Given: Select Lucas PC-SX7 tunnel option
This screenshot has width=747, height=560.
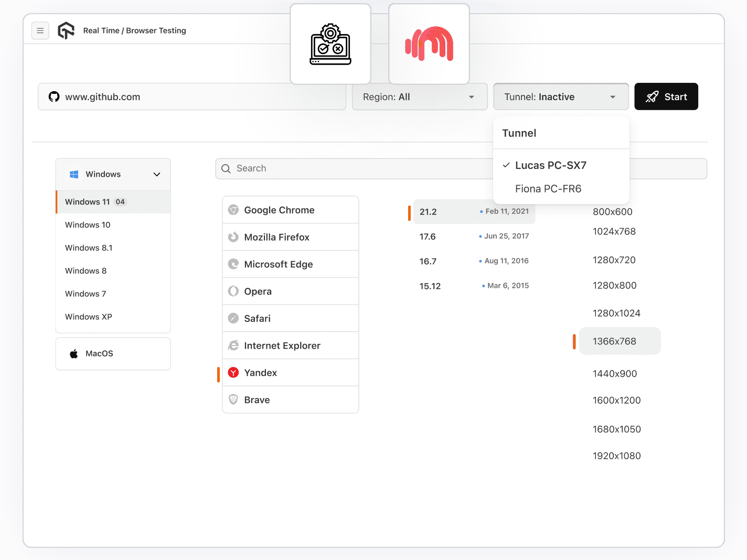Looking at the screenshot, I should click(x=550, y=166).
